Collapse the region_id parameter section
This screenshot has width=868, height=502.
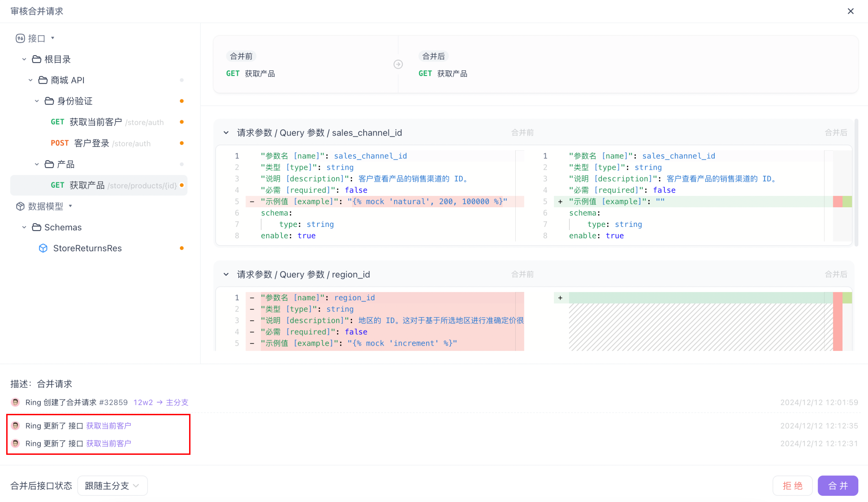[226, 274]
